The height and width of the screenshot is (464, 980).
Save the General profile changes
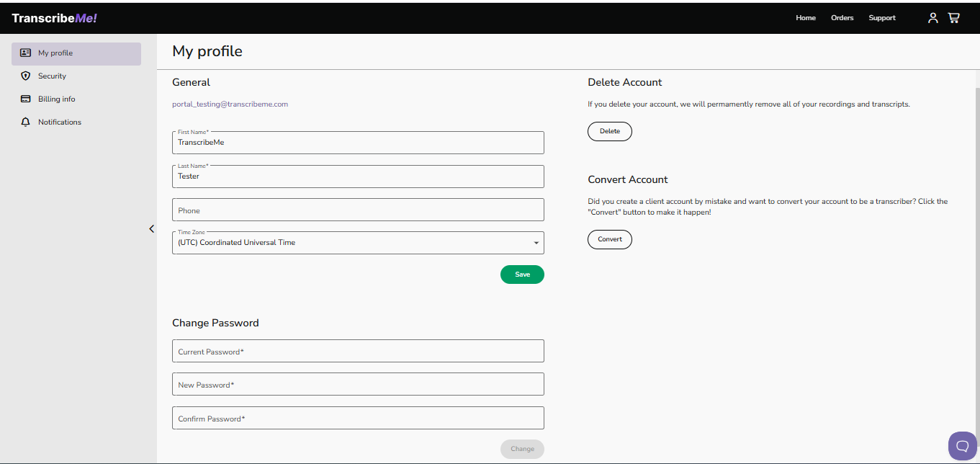tap(522, 275)
